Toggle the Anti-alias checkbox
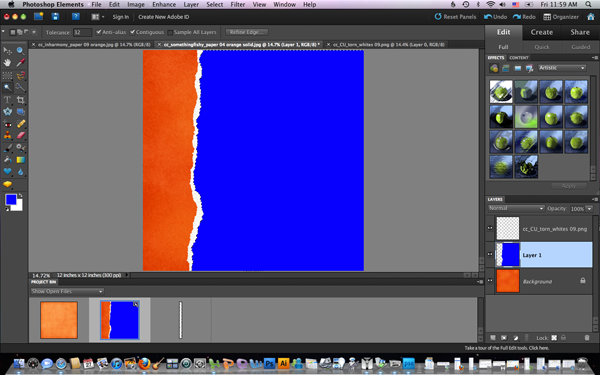The image size is (600, 375). point(98,32)
